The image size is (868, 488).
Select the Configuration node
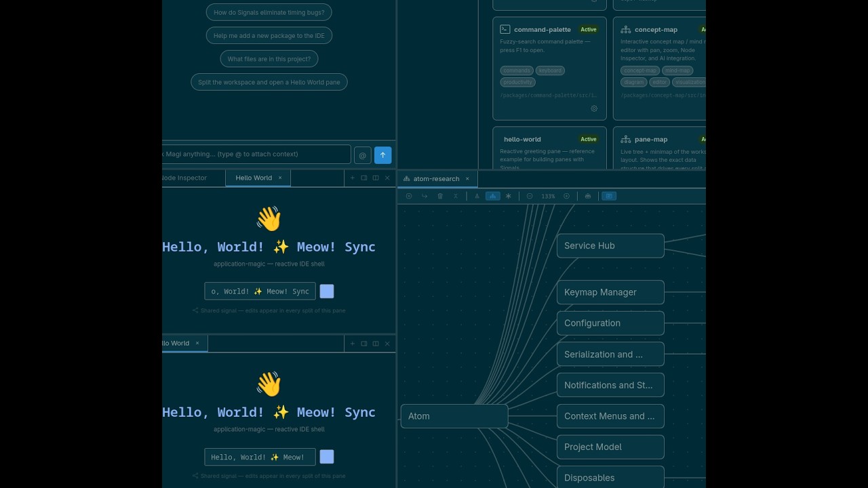click(x=610, y=323)
